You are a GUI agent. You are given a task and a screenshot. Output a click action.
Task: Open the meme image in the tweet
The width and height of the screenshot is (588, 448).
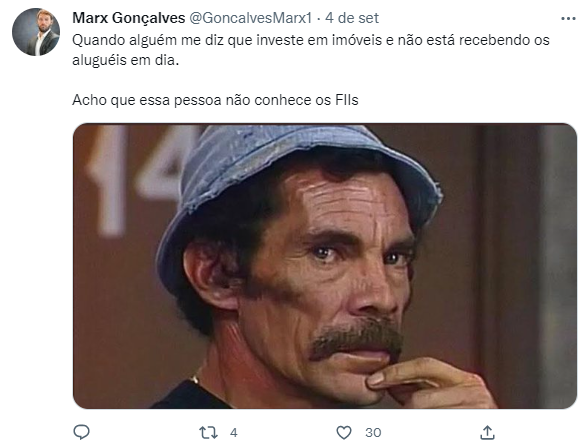click(x=325, y=266)
